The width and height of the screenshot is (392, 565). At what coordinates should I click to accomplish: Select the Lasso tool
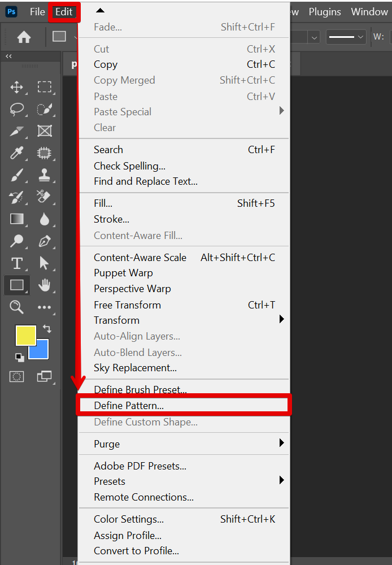[x=16, y=109]
